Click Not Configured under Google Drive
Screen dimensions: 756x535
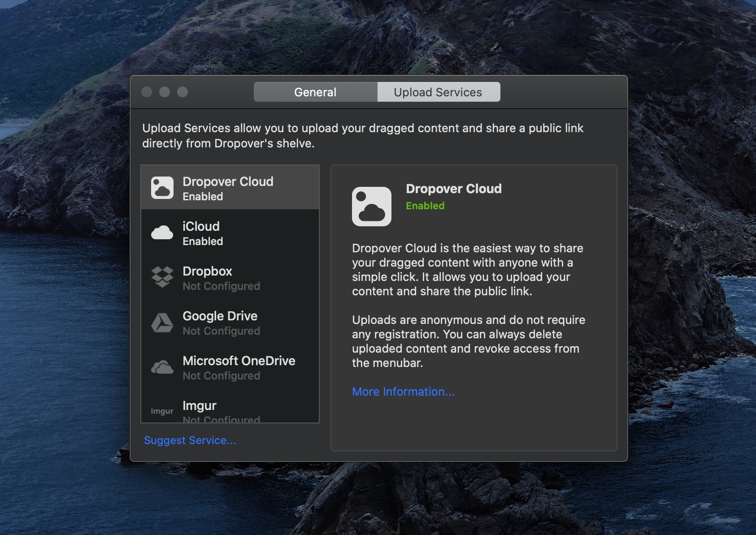click(x=221, y=331)
